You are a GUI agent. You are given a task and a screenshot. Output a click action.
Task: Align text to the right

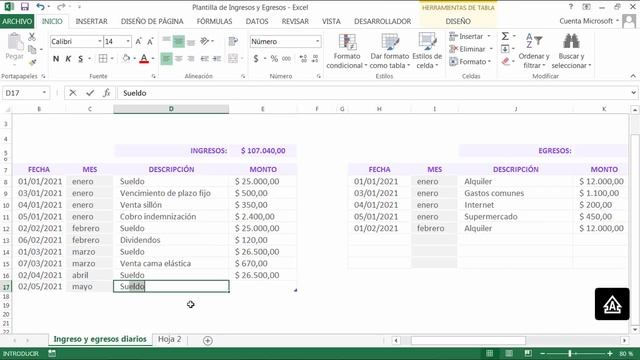191,59
